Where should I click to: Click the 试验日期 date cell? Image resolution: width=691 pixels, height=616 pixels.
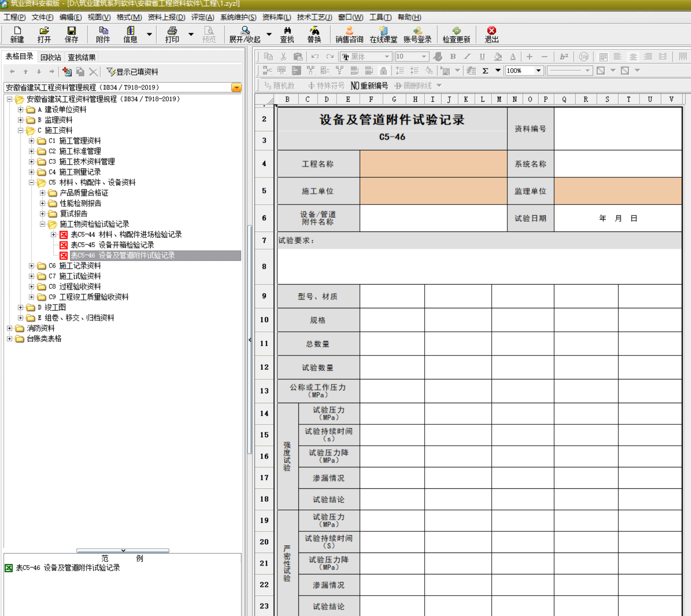(x=618, y=218)
